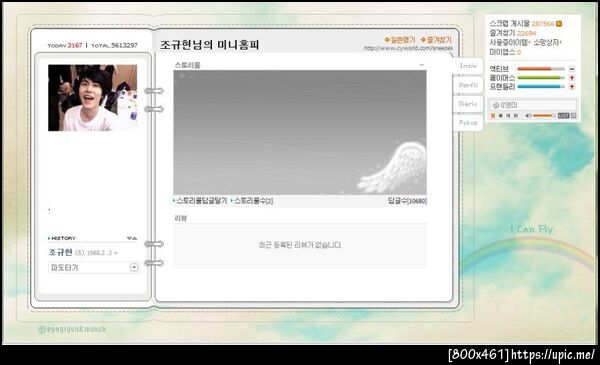This screenshot has width=600, height=365.
Task: Click the music note icon in the song title bar
Action: point(496,105)
